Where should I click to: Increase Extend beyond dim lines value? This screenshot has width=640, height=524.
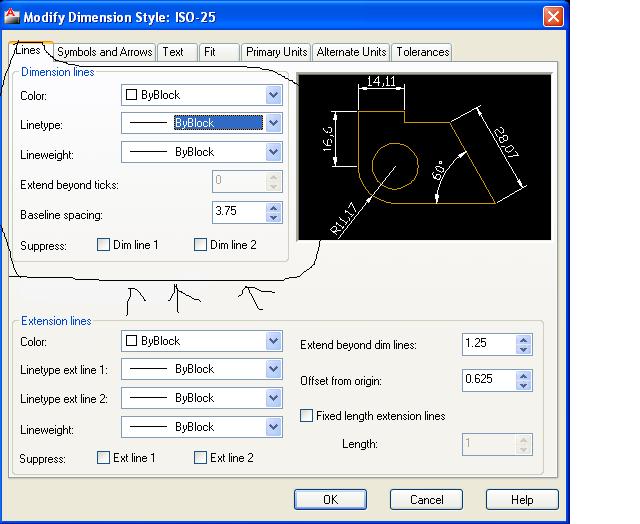point(524,340)
